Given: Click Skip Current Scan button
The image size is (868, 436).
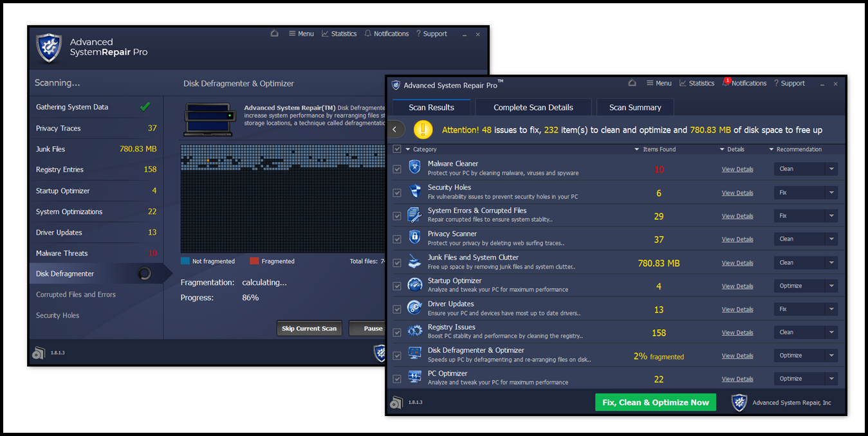Looking at the screenshot, I should pyautogui.click(x=309, y=328).
